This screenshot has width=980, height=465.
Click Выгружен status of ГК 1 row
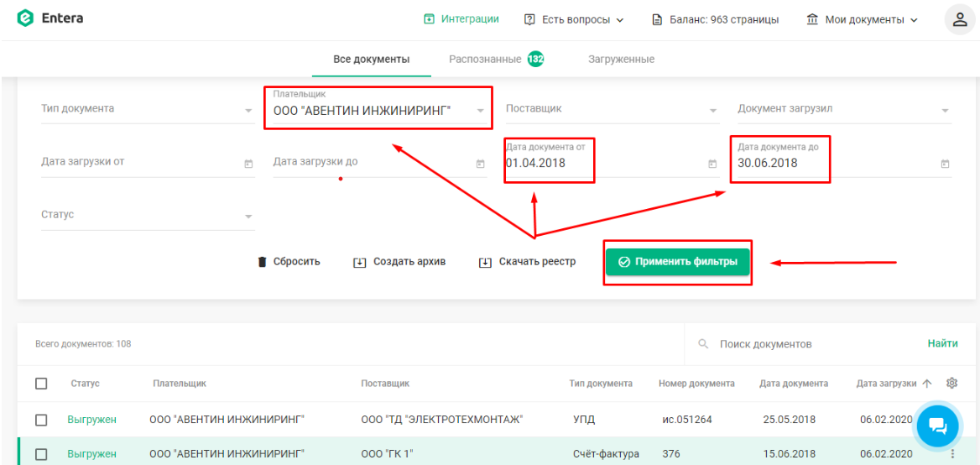pyautogui.click(x=92, y=454)
